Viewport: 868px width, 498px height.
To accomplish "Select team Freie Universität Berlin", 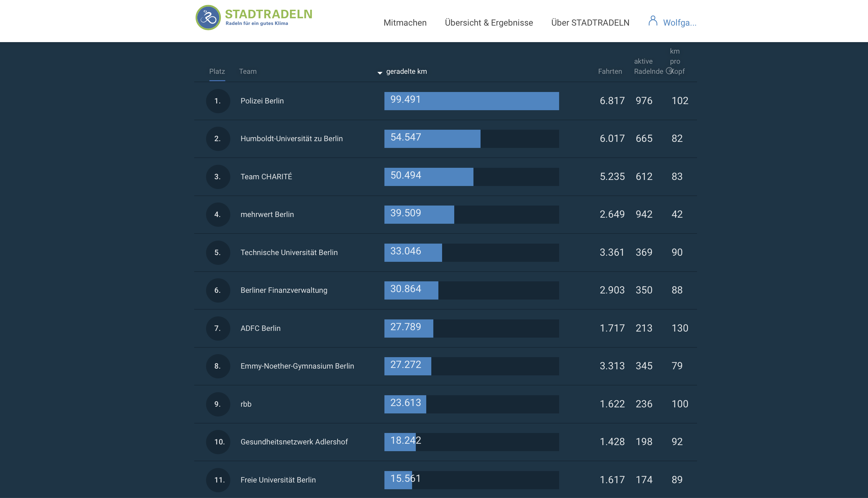I will coord(278,480).
